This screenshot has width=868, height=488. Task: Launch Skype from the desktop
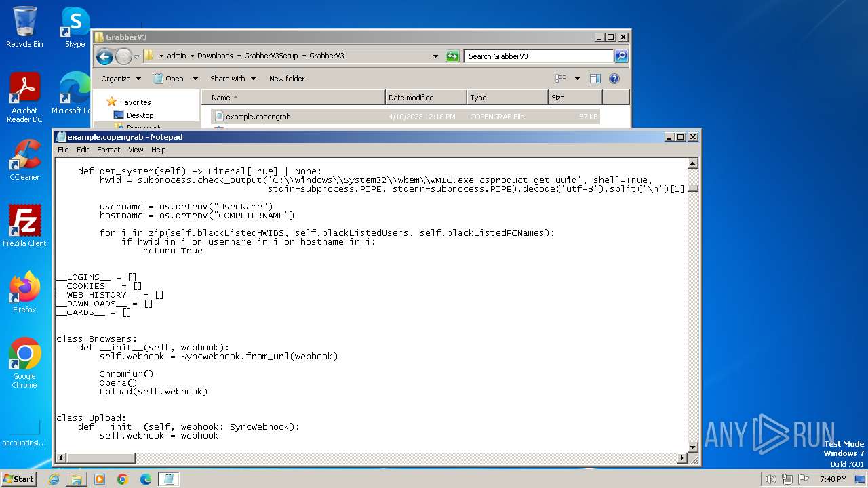[x=75, y=27]
